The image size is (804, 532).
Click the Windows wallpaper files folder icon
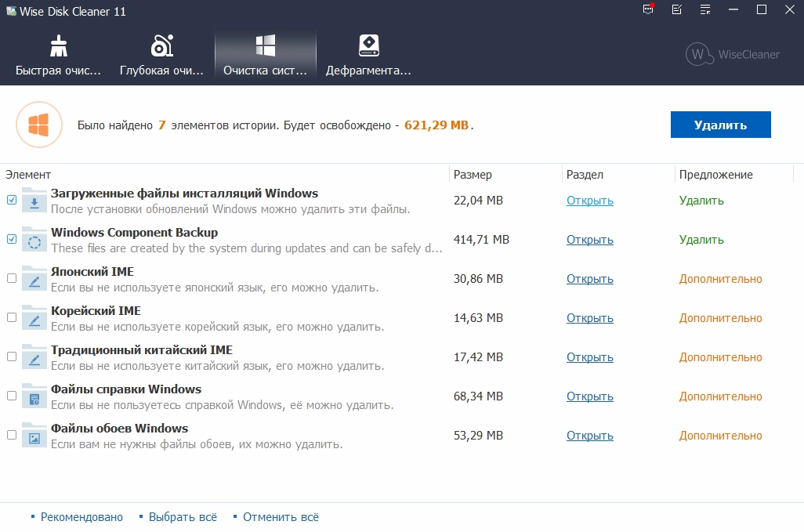[34, 436]
